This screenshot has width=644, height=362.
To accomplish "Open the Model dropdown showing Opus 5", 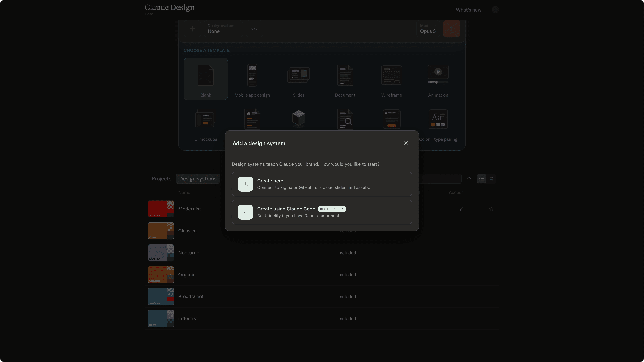I will [x=428, y=29].
